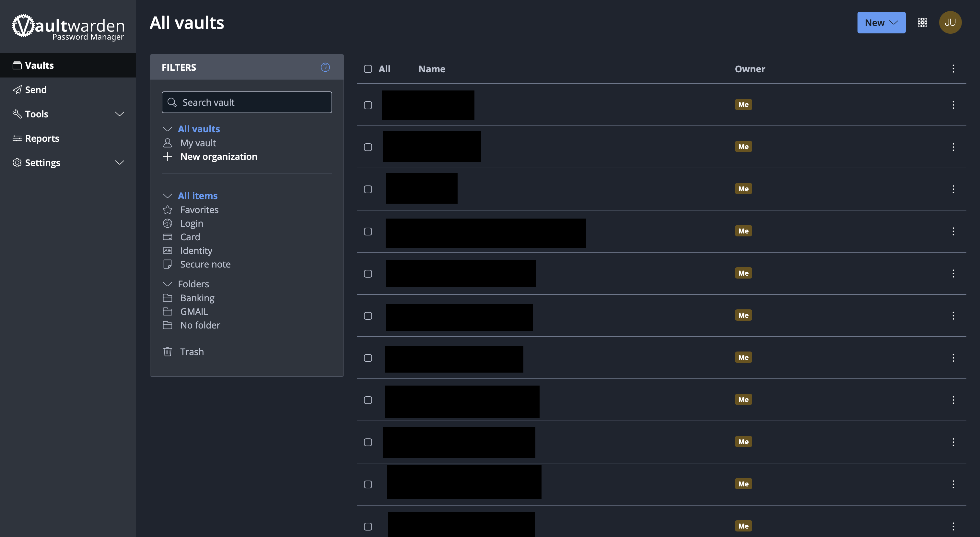This screenshot has width=980, height=537.
Task: Click the globe icon beside Login
Action: pos(168,223)
